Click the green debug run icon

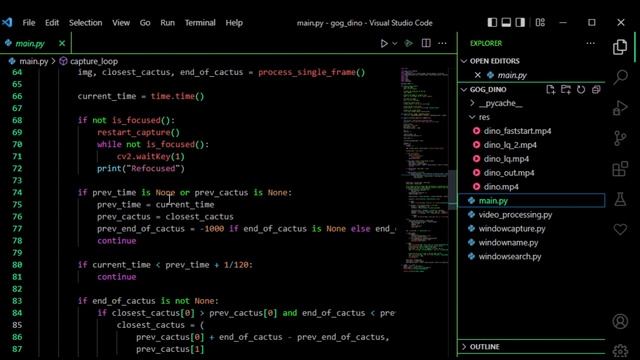tap(409, 43)
